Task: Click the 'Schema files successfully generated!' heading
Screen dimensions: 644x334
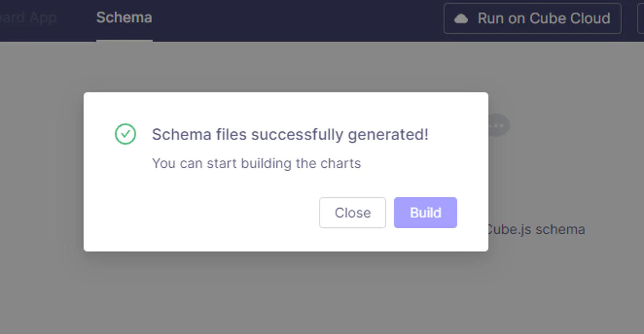Action: (x=290, y=134)
